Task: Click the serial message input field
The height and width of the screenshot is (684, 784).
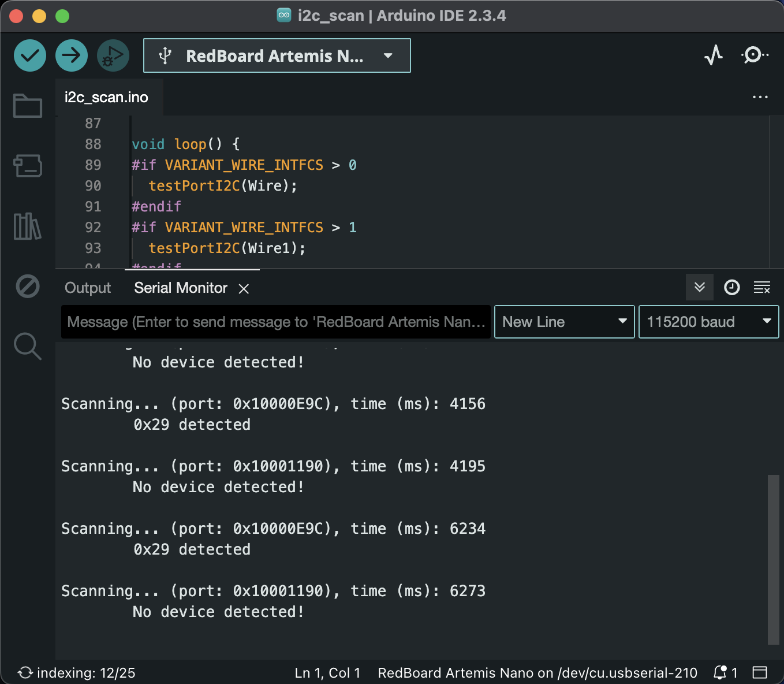Action: [x=276, y=322]
